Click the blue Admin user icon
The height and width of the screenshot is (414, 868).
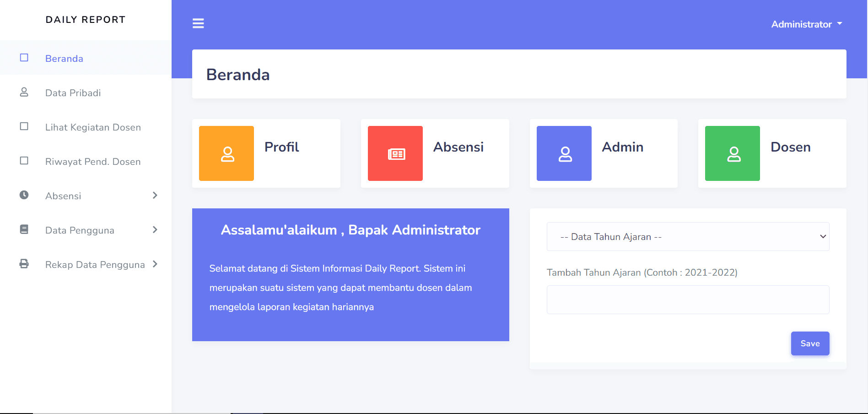pos(564,154)
